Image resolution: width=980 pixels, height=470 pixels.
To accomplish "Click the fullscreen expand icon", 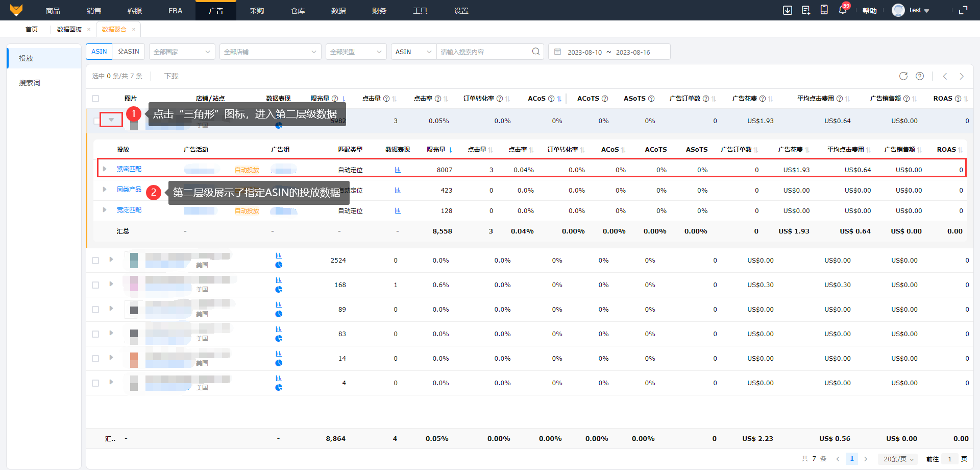I will pos(963,10).
